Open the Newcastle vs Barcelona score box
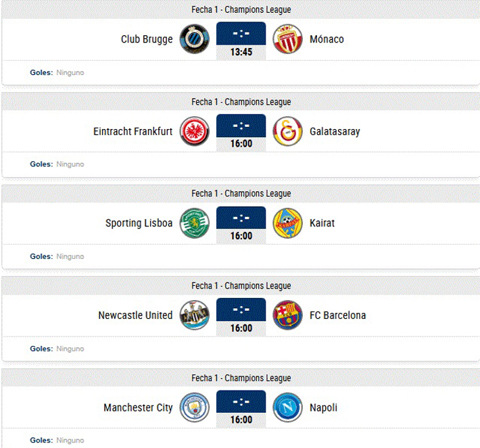The image size is (480, 448). pos(241,317)
